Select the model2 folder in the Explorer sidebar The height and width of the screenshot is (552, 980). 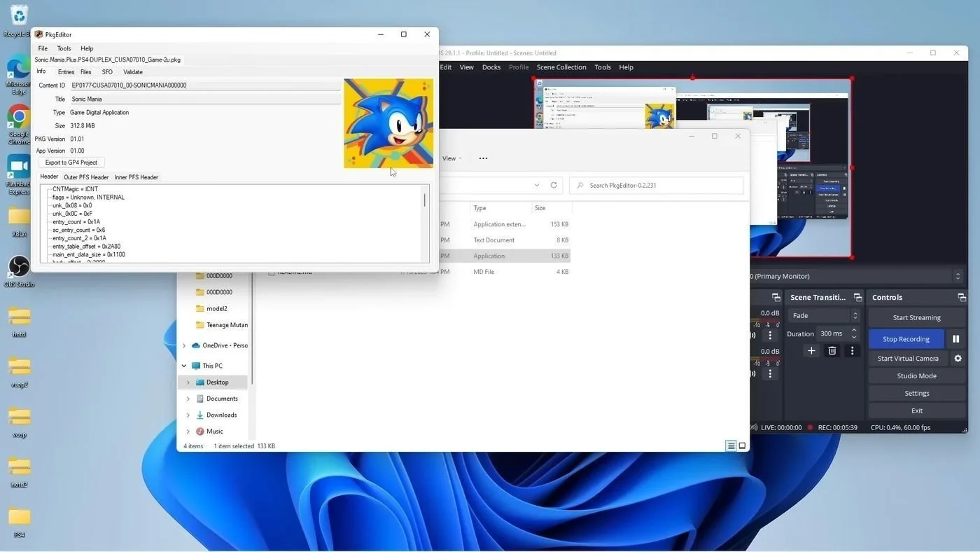(216, 308)
